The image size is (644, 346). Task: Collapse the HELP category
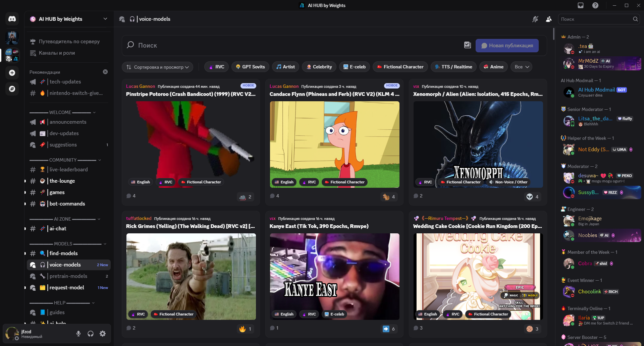click(x=62, y=303)
